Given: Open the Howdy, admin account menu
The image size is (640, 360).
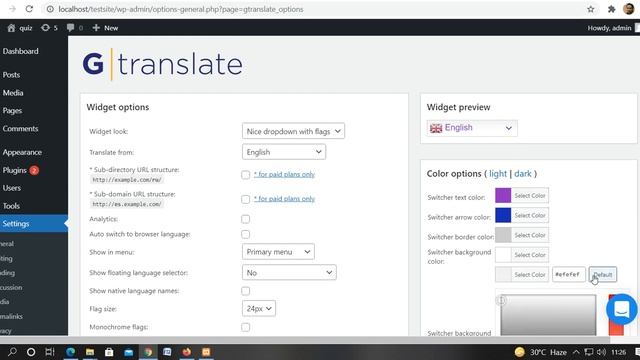Looking at the screenshot, I should [613, 28].
